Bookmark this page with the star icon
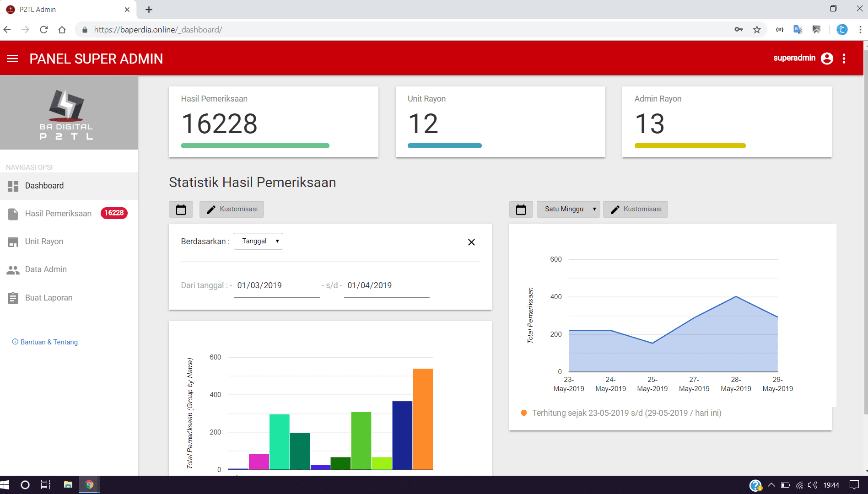Image resolution: width=868 pixels, height=494 pixels. [x=757, y=30]
